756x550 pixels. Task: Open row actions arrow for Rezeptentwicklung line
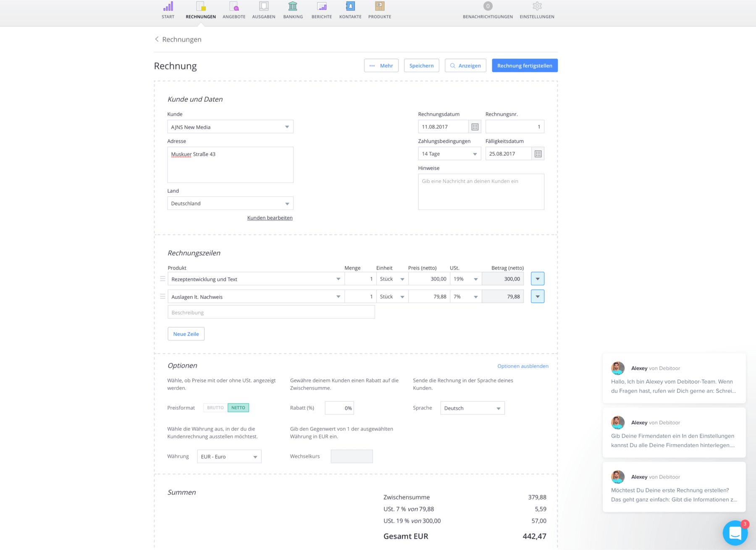coord(538,279)
